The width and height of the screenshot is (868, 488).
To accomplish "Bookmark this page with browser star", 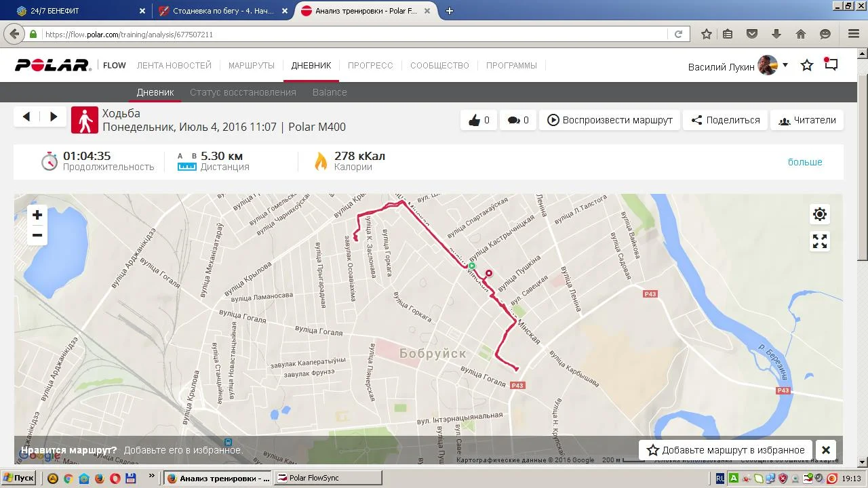I will [x=707, y=34].
